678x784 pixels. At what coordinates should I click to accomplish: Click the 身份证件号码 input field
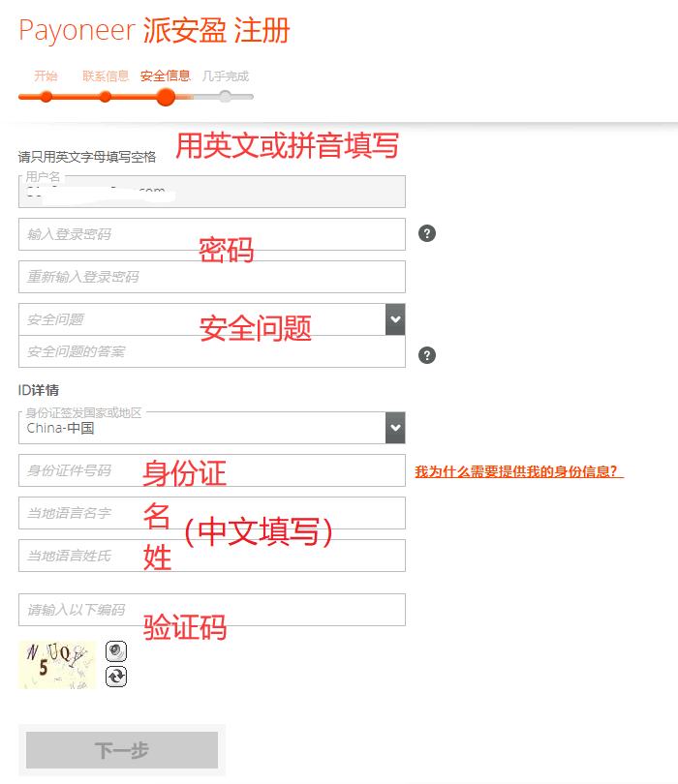(x=212, y=470)
